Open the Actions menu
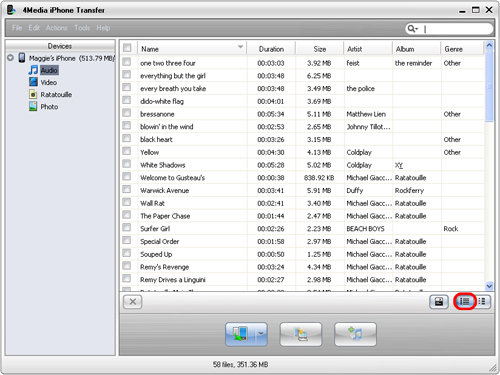 point(56,28)
